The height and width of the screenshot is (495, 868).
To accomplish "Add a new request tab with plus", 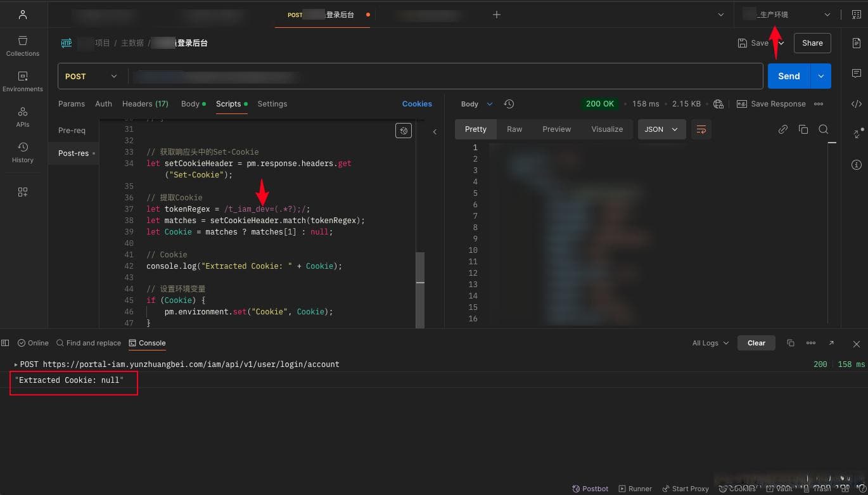I will tap(497, 15).
